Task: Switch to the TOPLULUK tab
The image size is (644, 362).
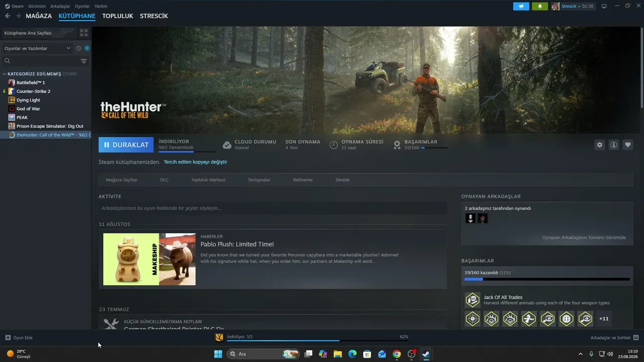Action: (x=118, y=16)
